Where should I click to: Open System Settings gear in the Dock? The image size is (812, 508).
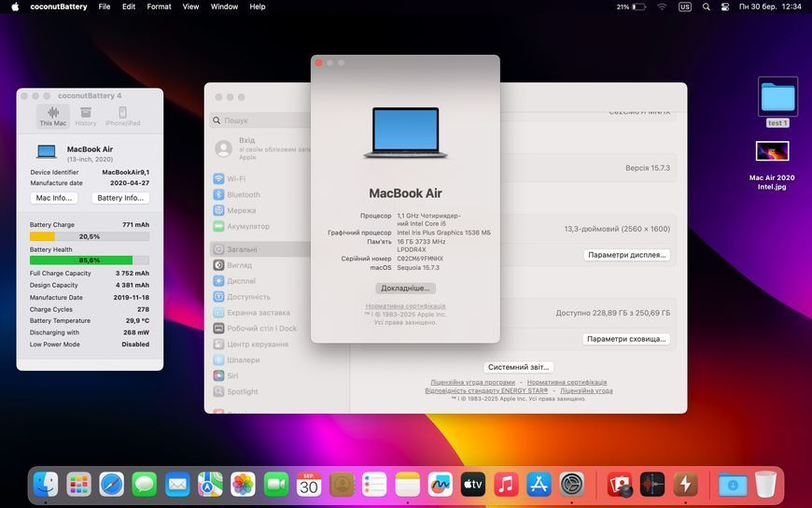(x=572, y=485)
